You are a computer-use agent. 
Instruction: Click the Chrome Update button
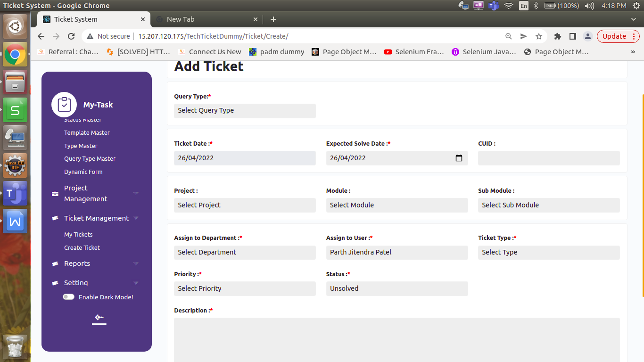pyautogui.click(x=618, y=36)
